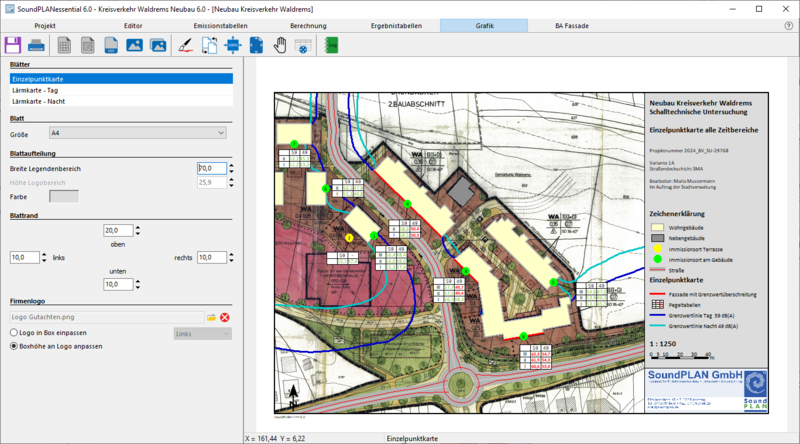800x444 pixels.
Task: Click the roundabout center on the map
Action: coord(461,385)
